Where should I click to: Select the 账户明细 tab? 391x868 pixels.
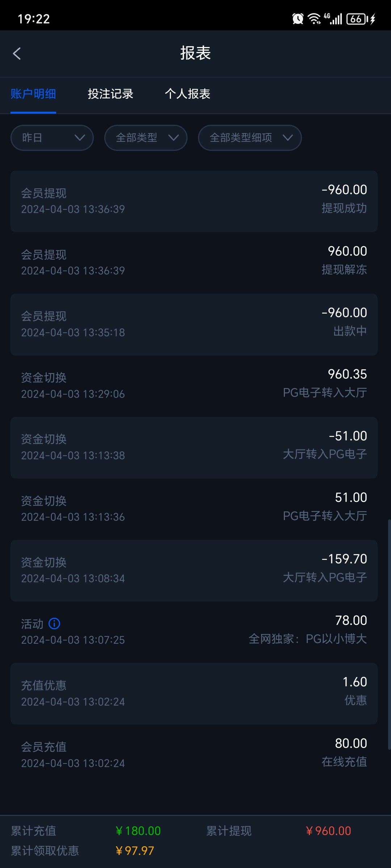33,94
